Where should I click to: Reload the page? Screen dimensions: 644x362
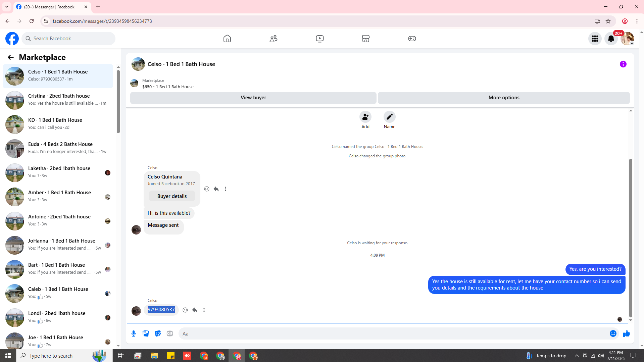32,21
